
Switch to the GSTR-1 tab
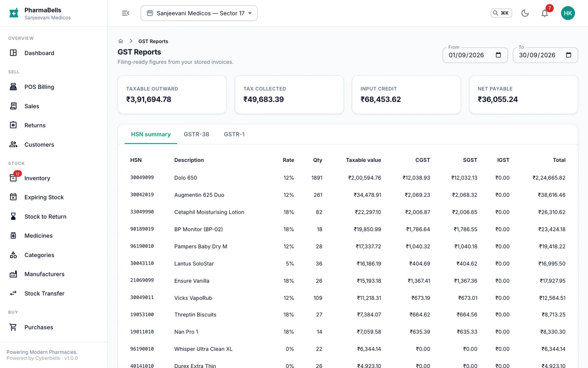234,134
